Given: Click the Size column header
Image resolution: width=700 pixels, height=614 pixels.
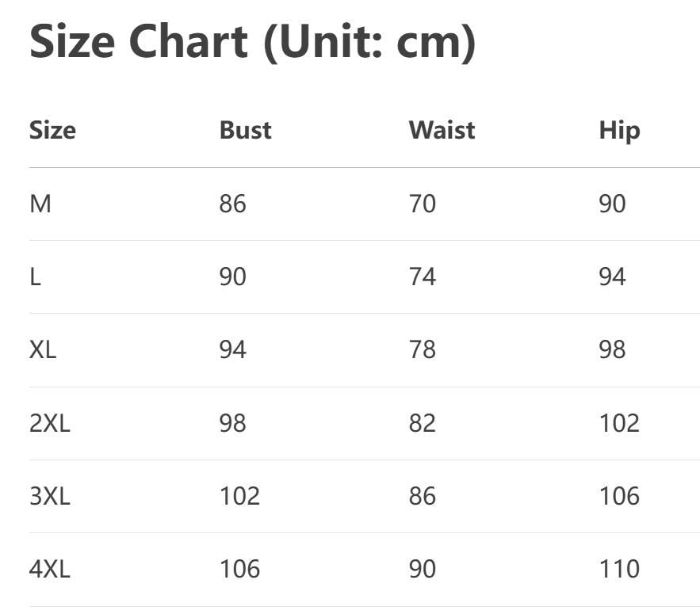Looking at the screenshot, I should pyautogui.click(x=52, y=130).
